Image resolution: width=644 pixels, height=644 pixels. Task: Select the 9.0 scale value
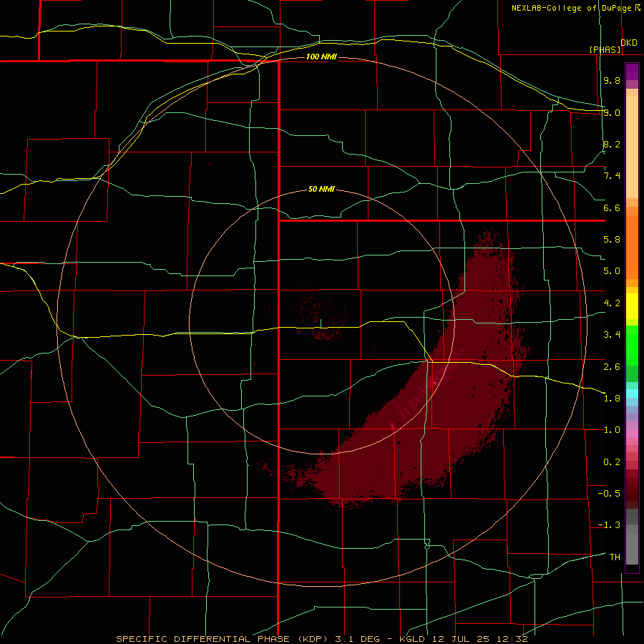[x=612, y=112]
